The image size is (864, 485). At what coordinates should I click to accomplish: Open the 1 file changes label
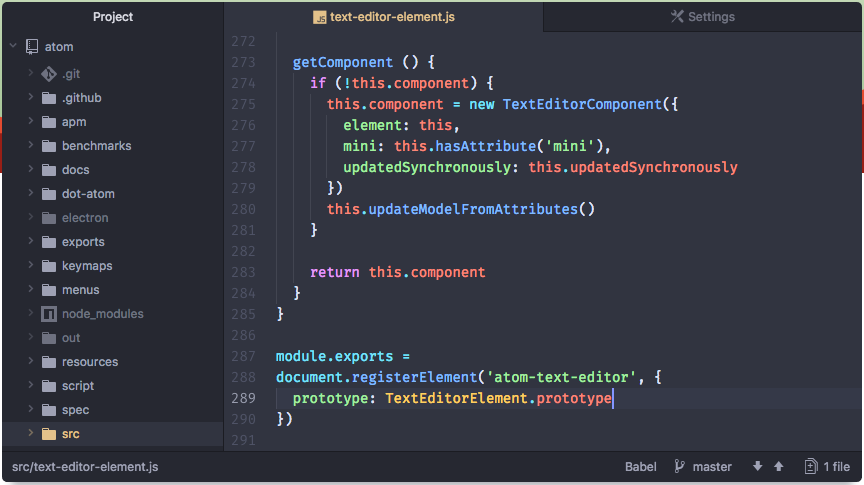(x=836, y=467)
